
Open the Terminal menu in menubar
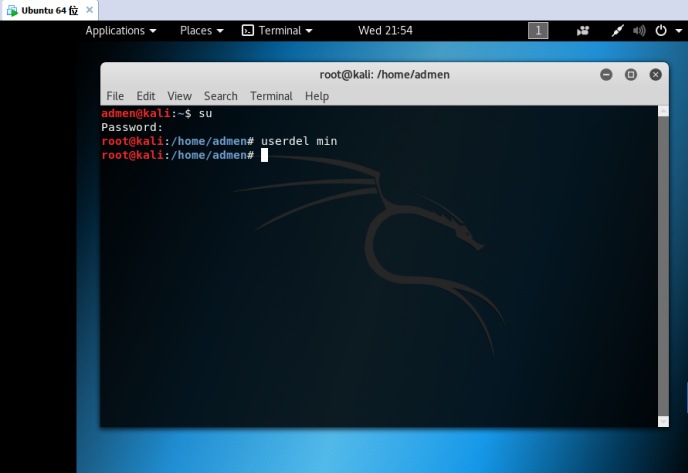pos(271,96)
